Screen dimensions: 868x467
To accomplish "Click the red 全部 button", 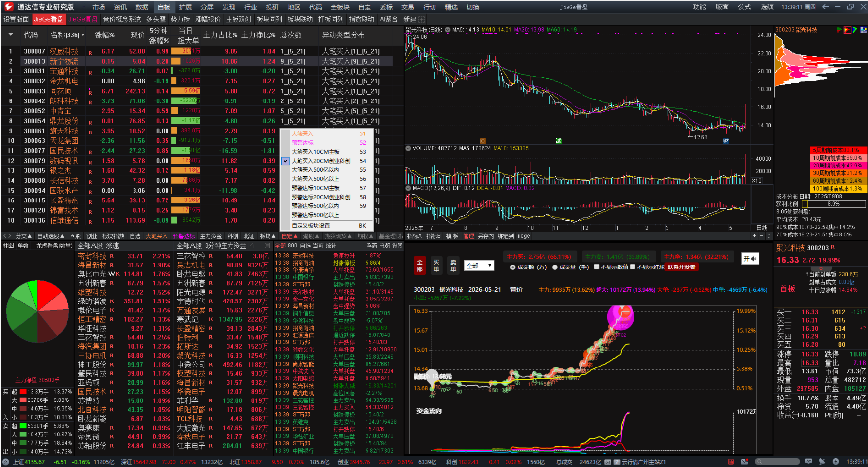I will click(x=420, y=265).
